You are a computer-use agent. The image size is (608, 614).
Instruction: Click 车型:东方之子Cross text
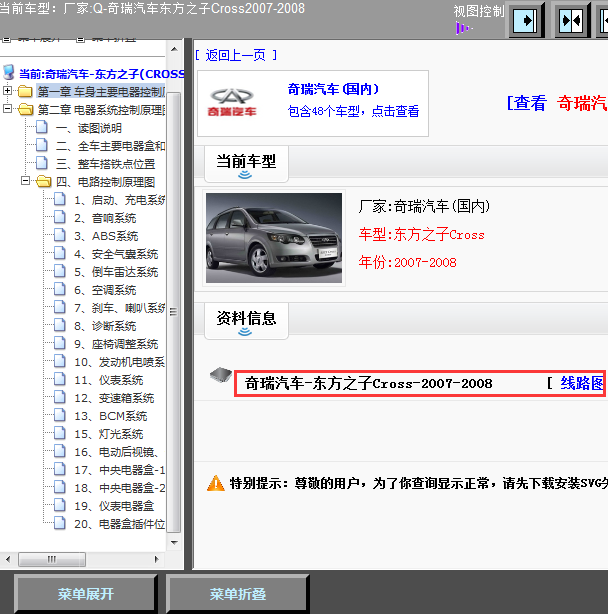tap(422, 235)
